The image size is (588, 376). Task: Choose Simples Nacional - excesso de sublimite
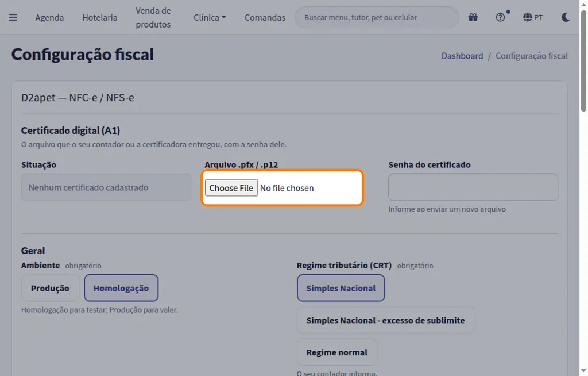[x=385, y=320]
